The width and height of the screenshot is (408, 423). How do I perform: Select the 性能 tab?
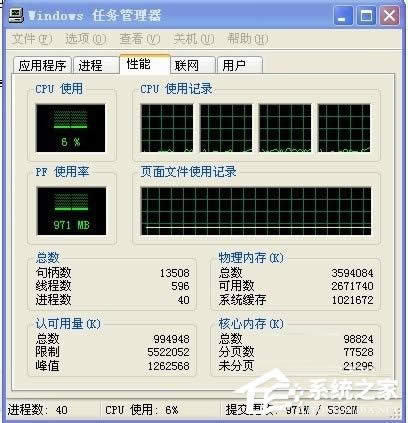145,64
